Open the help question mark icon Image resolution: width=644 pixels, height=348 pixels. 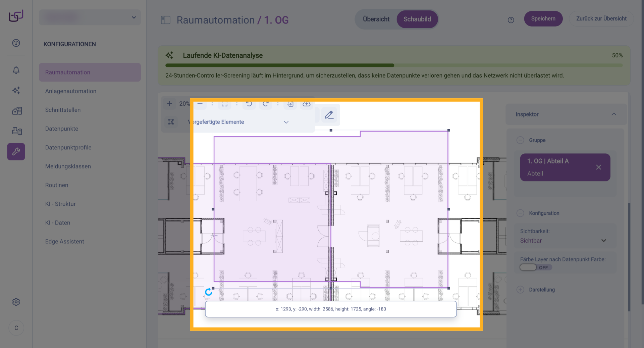point(511,20)
